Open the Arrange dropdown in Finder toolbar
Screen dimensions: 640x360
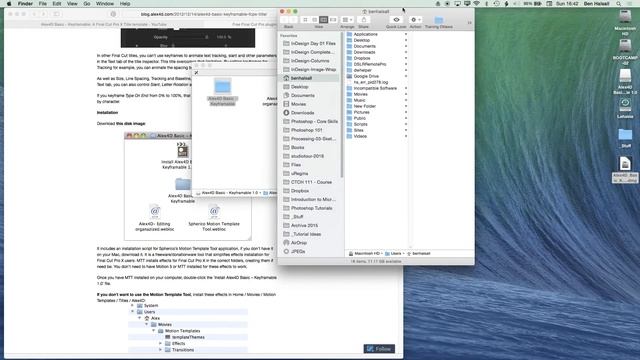click(x=347, y=20)
